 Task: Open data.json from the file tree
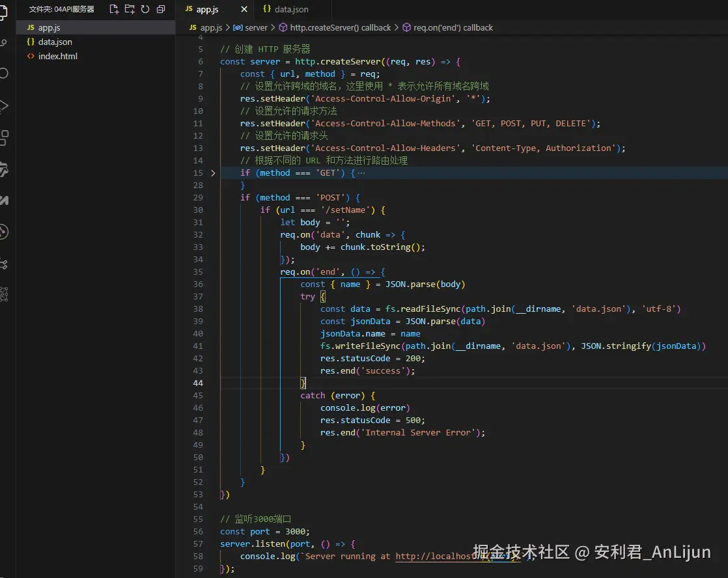(x=55, y=42)
